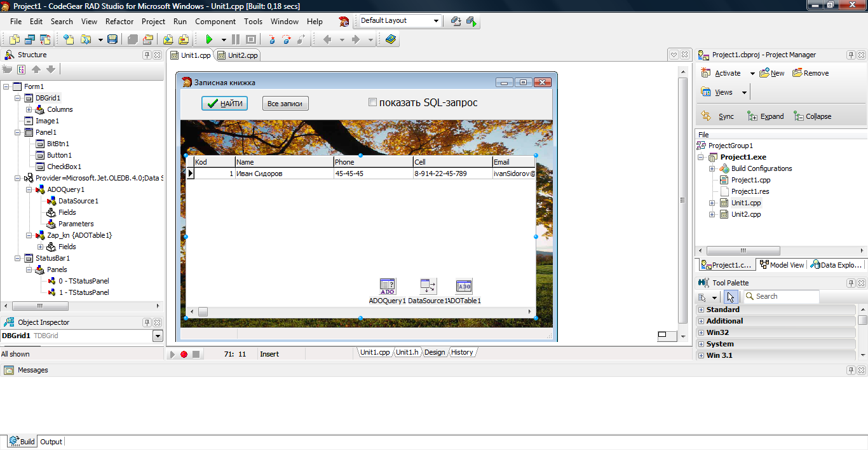Click the Trace Into debug icon

click(x=273, y=39)
